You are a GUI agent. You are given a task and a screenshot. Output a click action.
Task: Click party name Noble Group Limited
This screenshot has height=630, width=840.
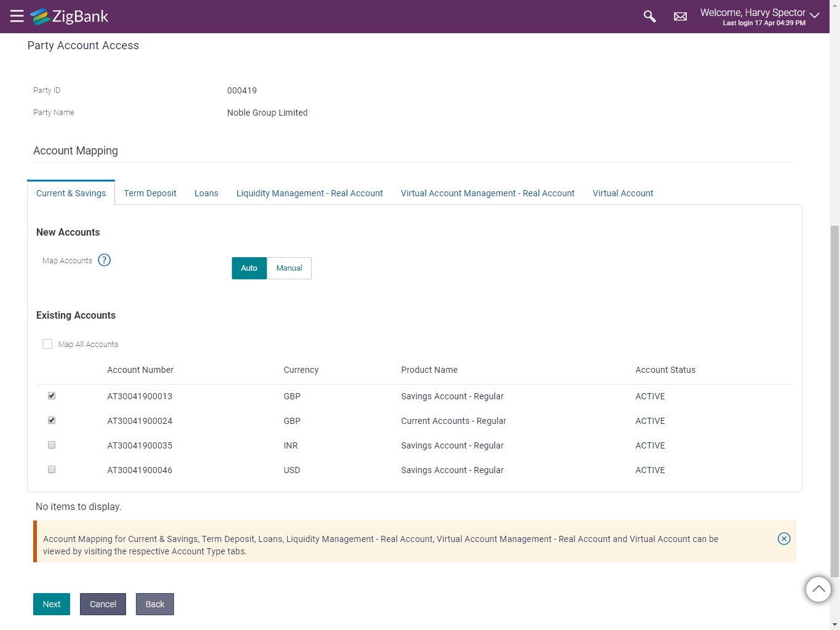click(267, 113)
